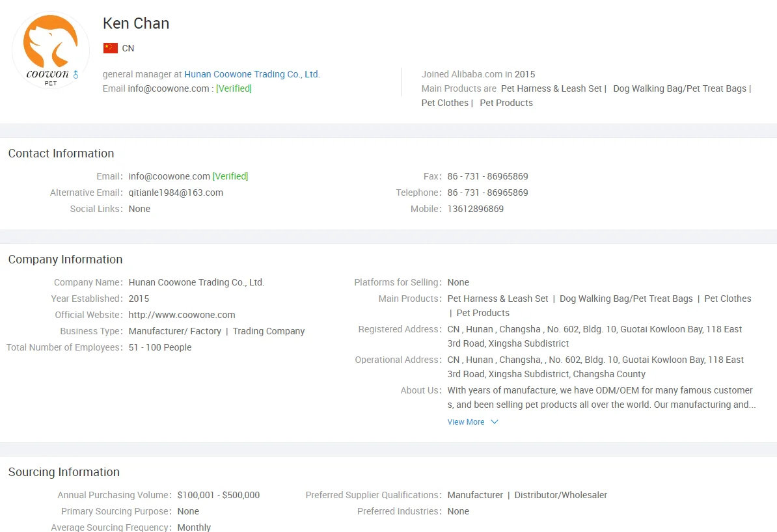Select Pet Harness & Leash Set in header
Image resolution: width=777 pixels, height=532 pixels.
pyautogui.click(x=551, y=88)
